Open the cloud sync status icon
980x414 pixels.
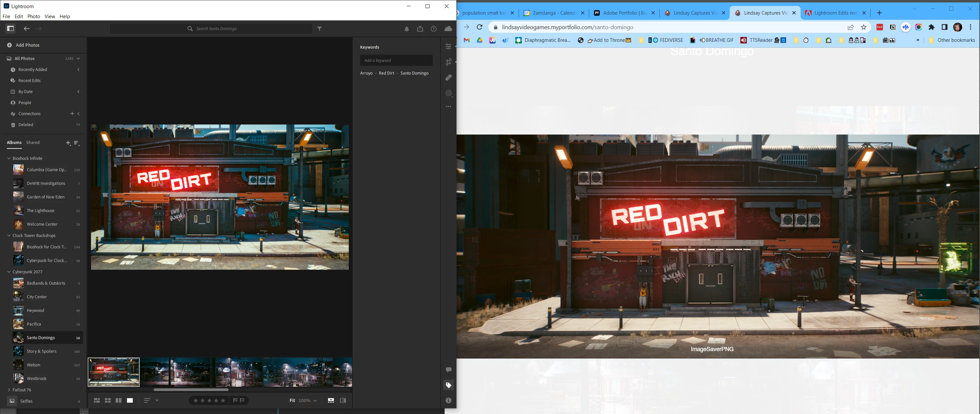(x=448, y=29)
